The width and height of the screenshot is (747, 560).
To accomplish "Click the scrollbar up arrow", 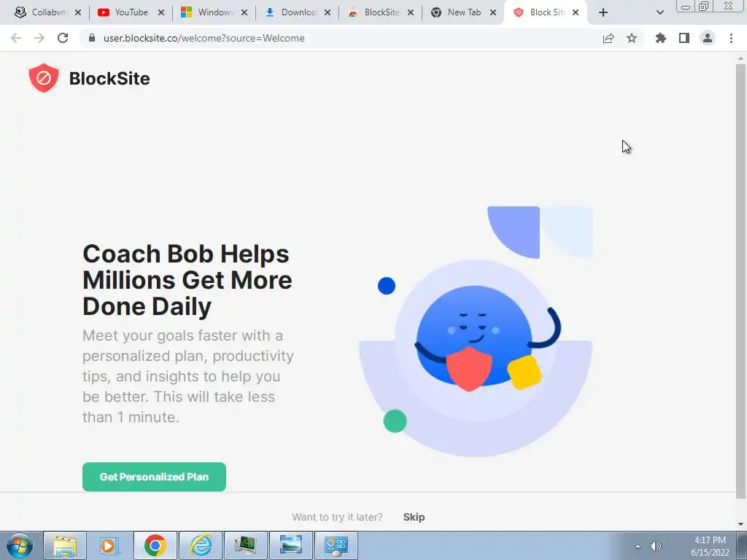I will tap(740, 58).
